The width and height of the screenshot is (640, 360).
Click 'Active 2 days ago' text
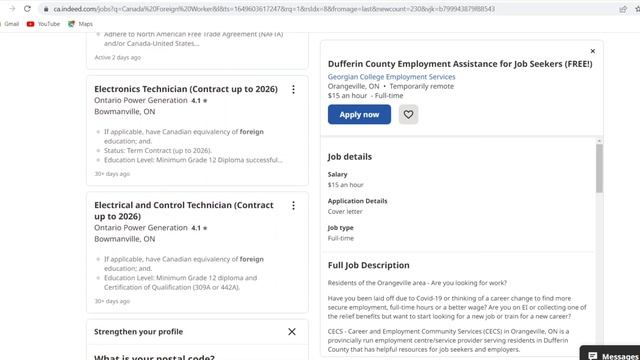[118, 58]
